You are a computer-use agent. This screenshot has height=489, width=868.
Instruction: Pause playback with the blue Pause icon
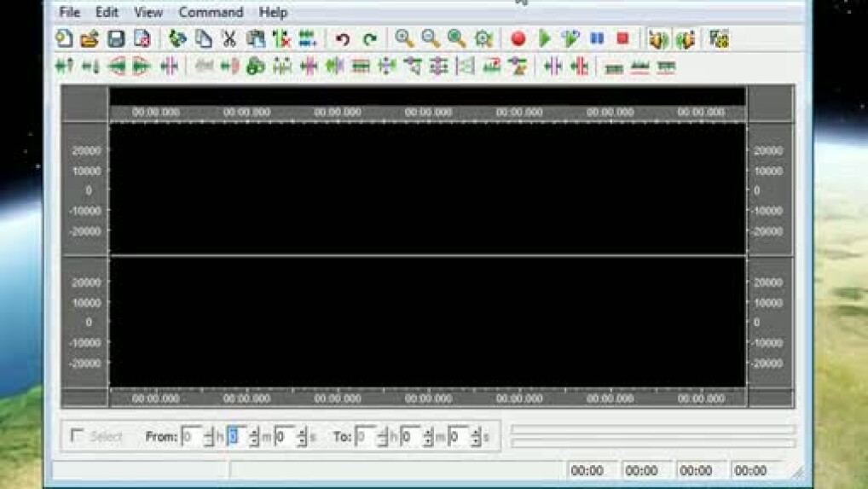597,38
